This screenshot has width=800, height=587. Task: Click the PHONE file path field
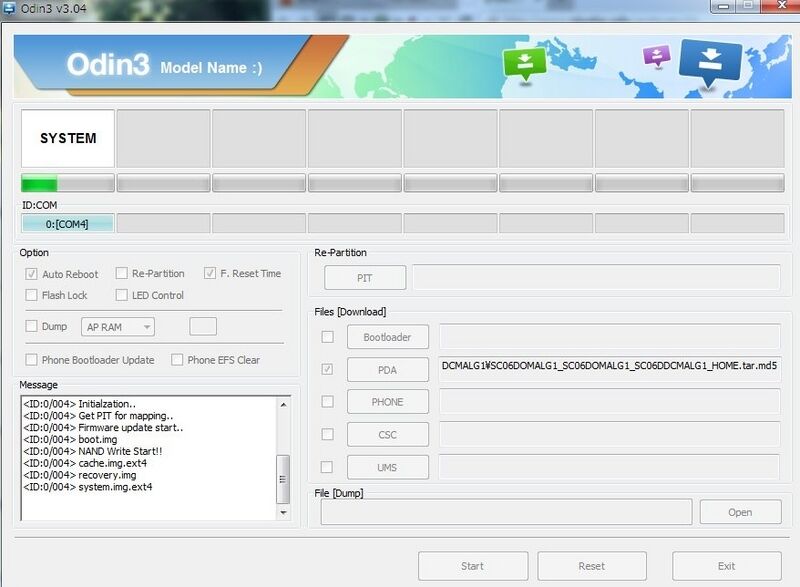pyautogui.click(x=610, y=401)
